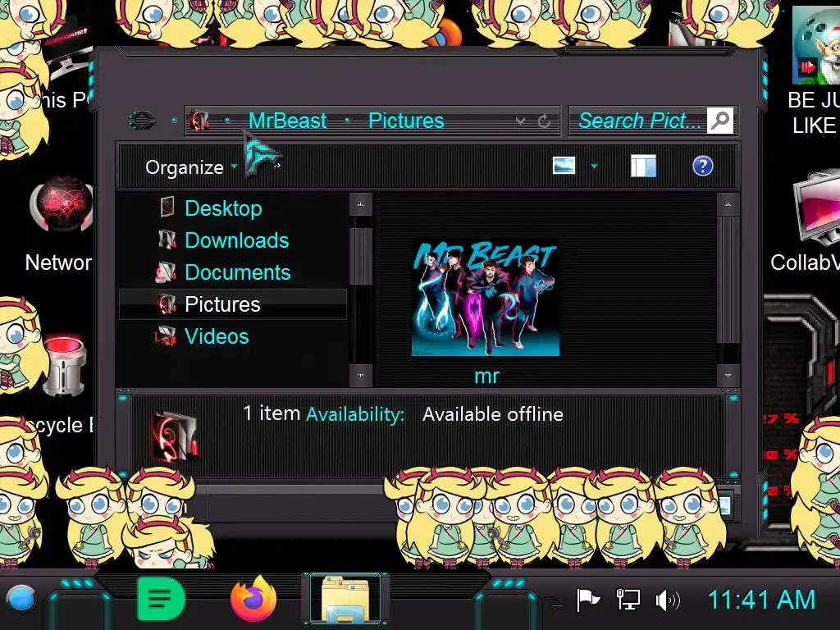
Task: Open address bar history dropdown arrow
Action: pos(519,121)
